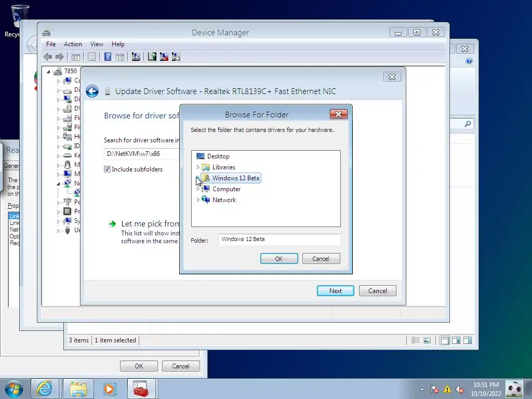This screenshot has height=399, width=532.
Task: Switch to large icons view in status bar
Action: [x=427, y=340]
